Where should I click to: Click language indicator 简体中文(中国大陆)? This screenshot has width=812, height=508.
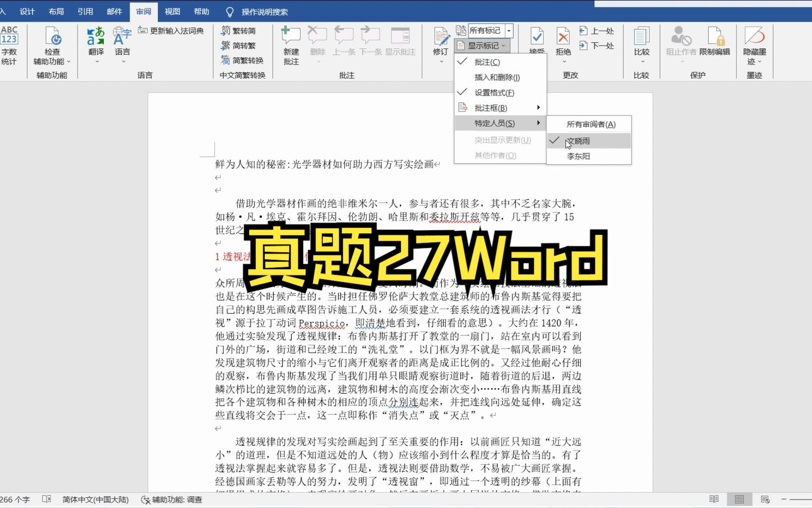(95, 500)
